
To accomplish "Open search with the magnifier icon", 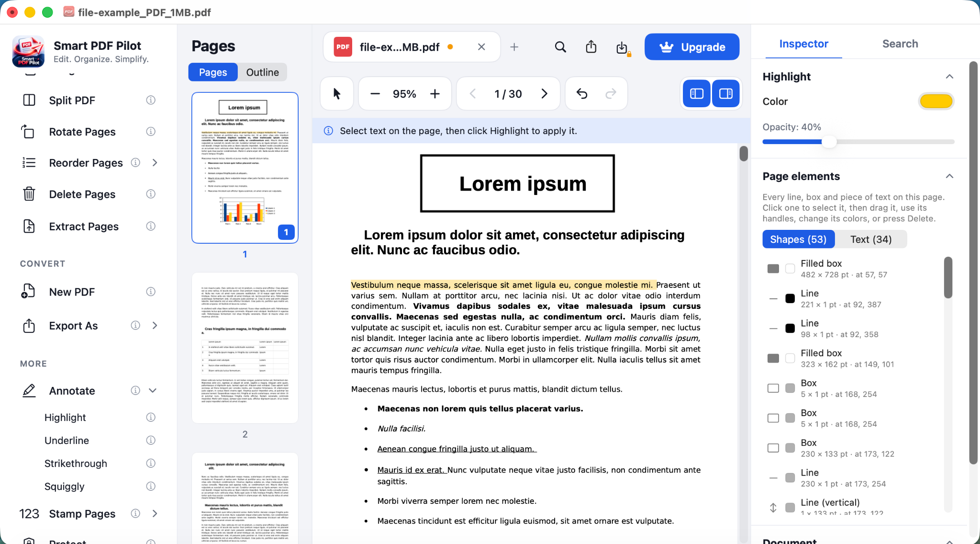I will pyautogui.click(x=560, y=47).
